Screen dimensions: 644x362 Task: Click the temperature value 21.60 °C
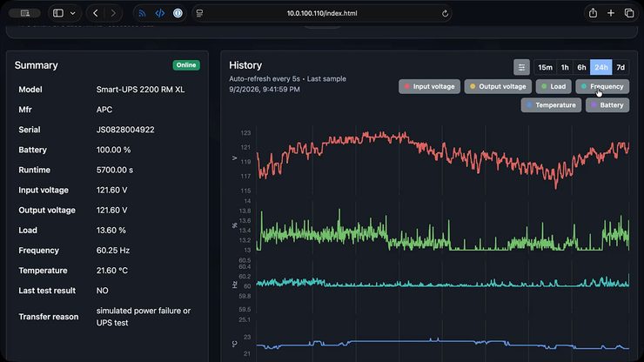click(112, 271)
